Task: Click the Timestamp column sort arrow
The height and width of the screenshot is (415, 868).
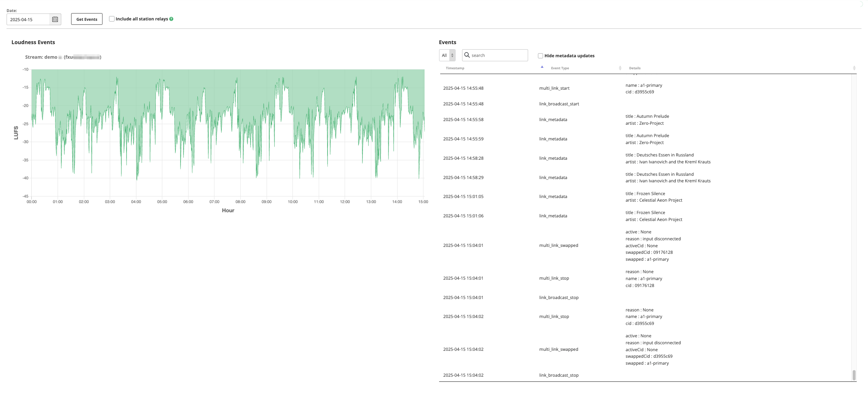Action: [x=542, y=67]
